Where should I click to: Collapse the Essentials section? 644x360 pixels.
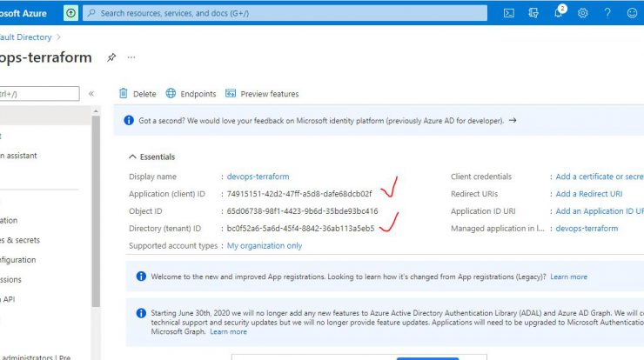132,157
